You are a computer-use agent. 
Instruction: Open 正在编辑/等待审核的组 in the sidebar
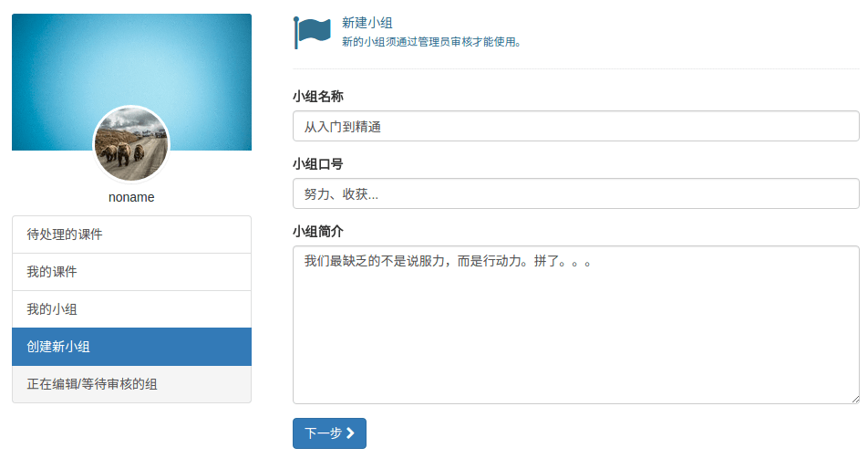(x=131, y=384)
